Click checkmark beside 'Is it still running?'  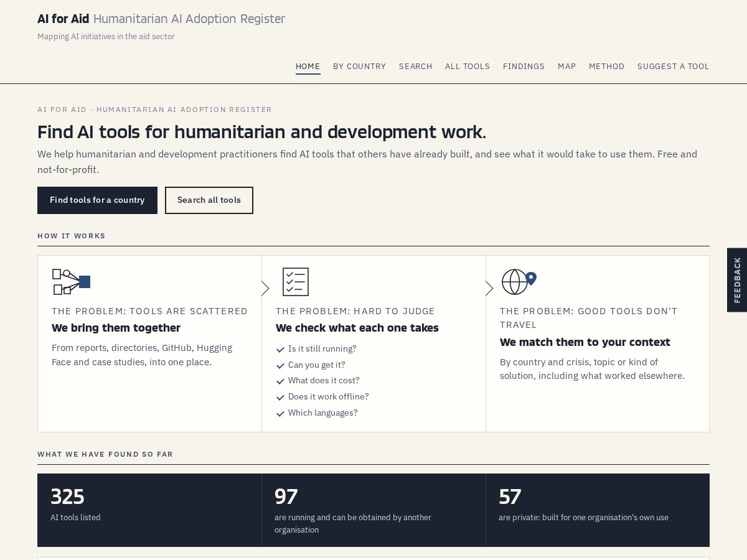coord(280,350)
